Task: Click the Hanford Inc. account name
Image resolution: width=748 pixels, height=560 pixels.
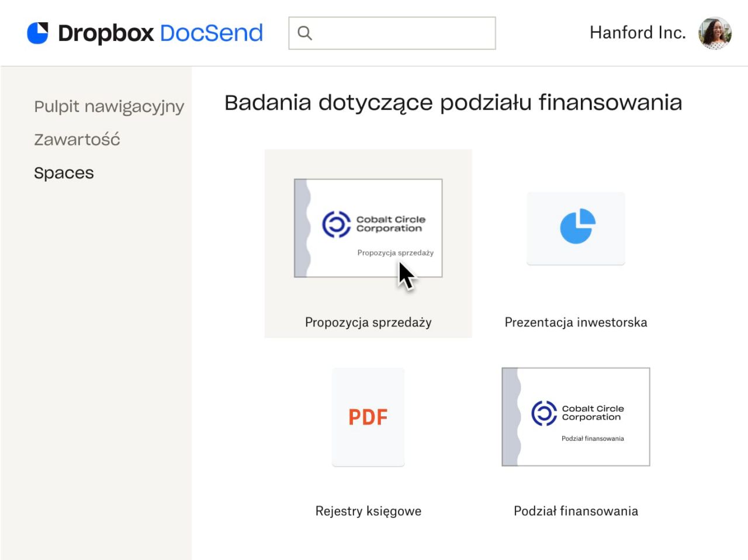Action: [638, 33]
